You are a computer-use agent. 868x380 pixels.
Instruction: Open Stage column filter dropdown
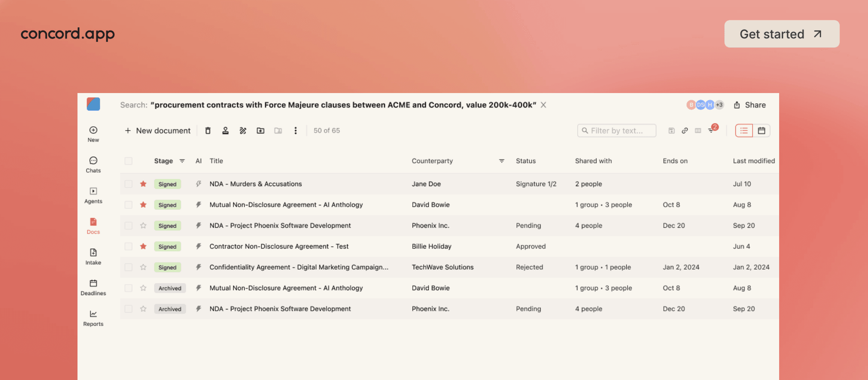pyautogui.click(x=182, y=161)
